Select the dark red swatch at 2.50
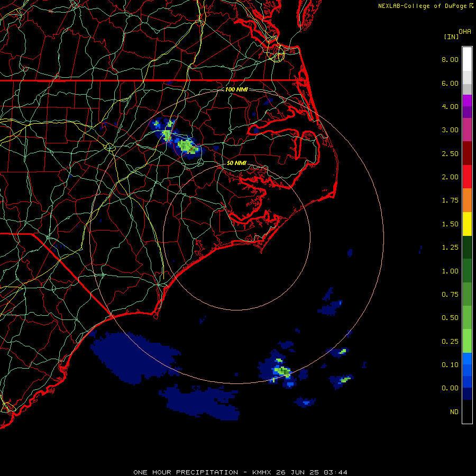The image size is (476, 476). pos(467,153)
